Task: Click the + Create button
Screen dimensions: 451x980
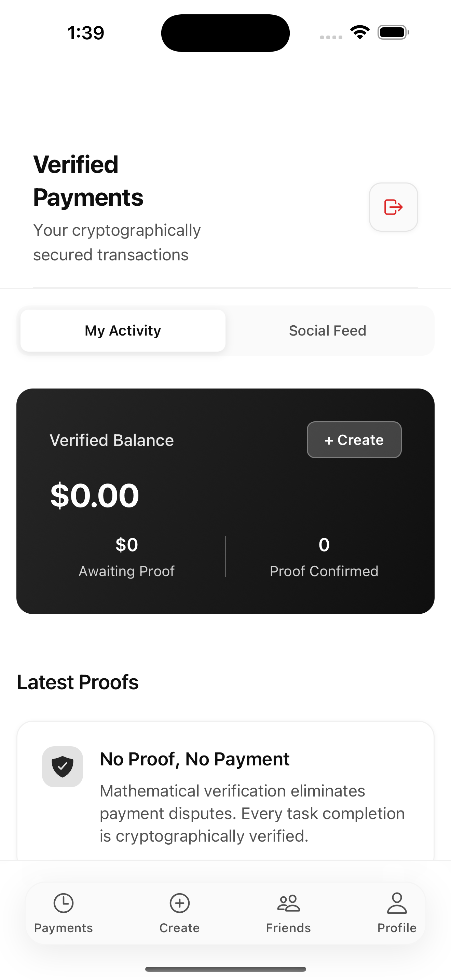Action: coord(354,440)
